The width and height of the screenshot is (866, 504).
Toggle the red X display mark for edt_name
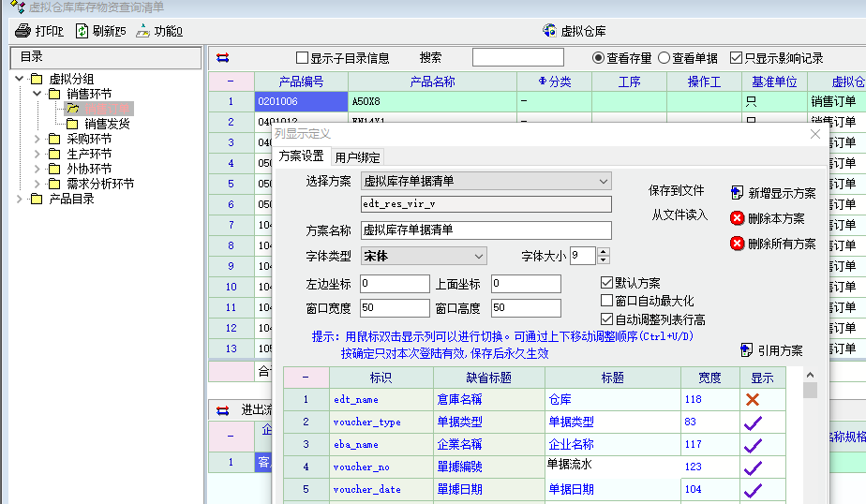coord(752,399)
